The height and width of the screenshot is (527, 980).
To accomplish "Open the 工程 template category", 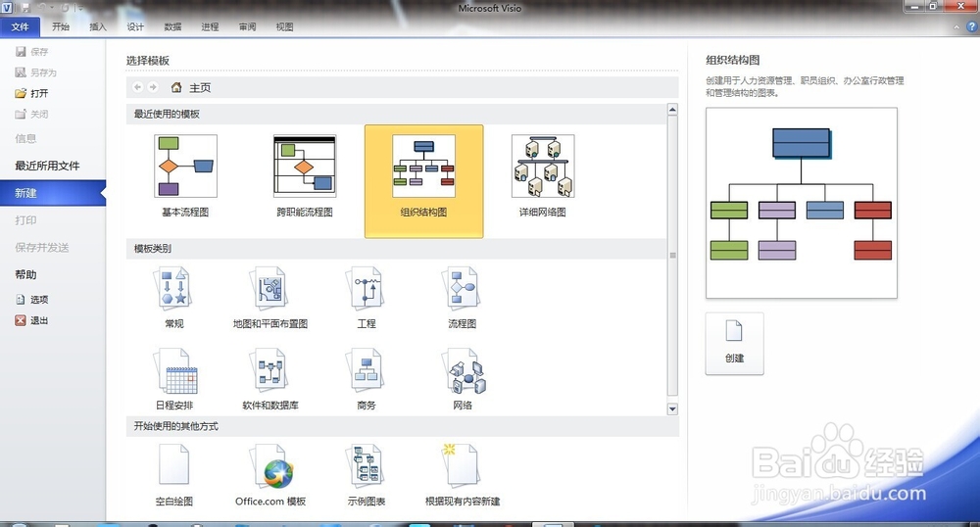I will 367,298.
